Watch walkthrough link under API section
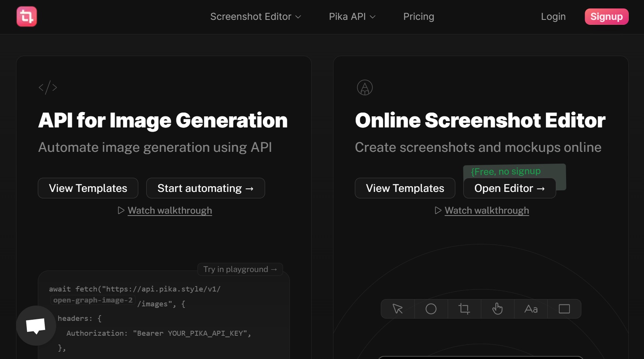The width and height of the screenshot is (644, 359). 170,210
